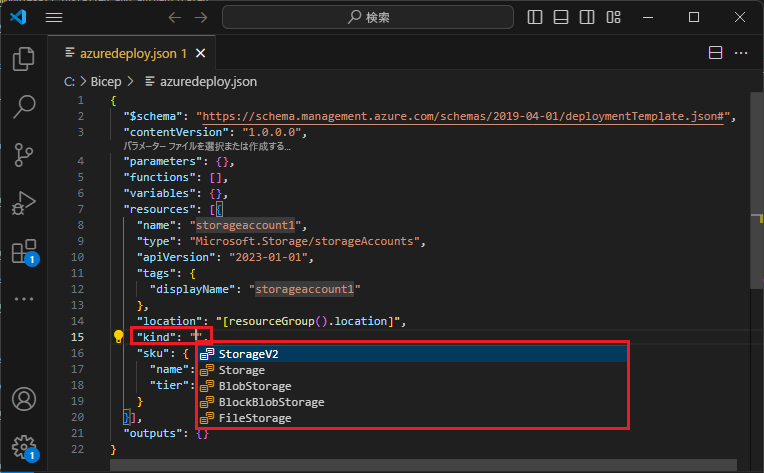Image resolution: width=764 pixels, height=473 pixels.
Task: Click the vertical editor scrollbar
Action: (757, 190)
